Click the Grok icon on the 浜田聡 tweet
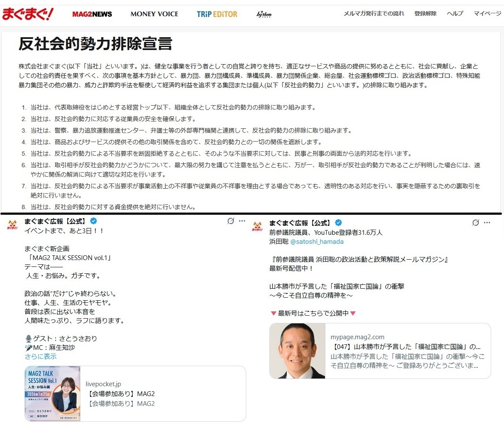 [x=476, y=222]
